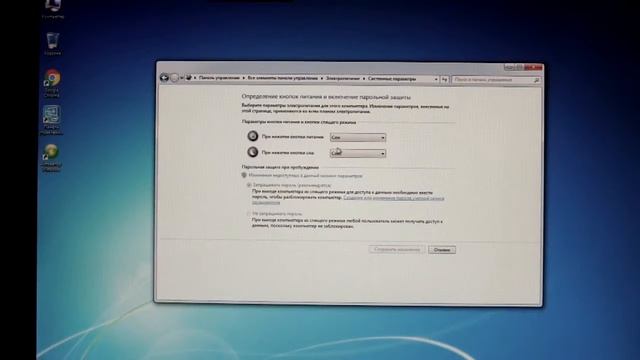
Task: Launch Google Chrome from the desktop
Action: coord(52,83)
